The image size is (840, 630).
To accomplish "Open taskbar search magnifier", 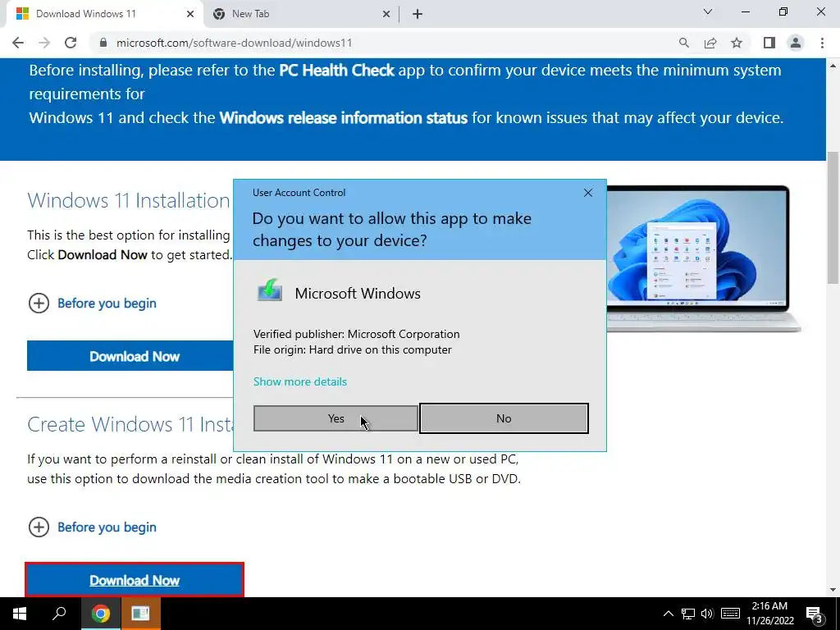I will click(x=59, y=614).
